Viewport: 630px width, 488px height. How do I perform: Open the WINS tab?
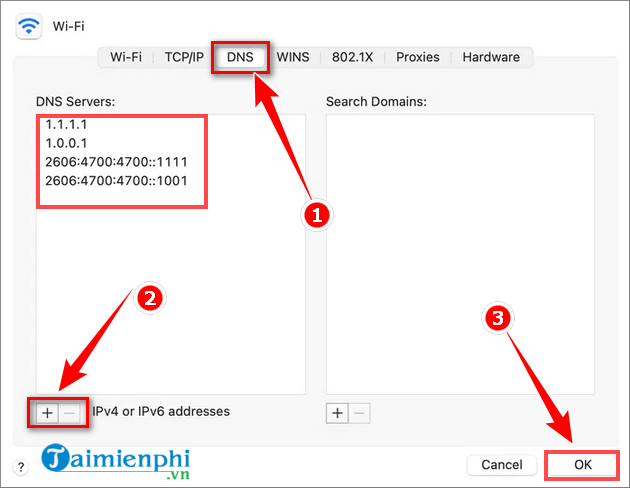point(293,57)
